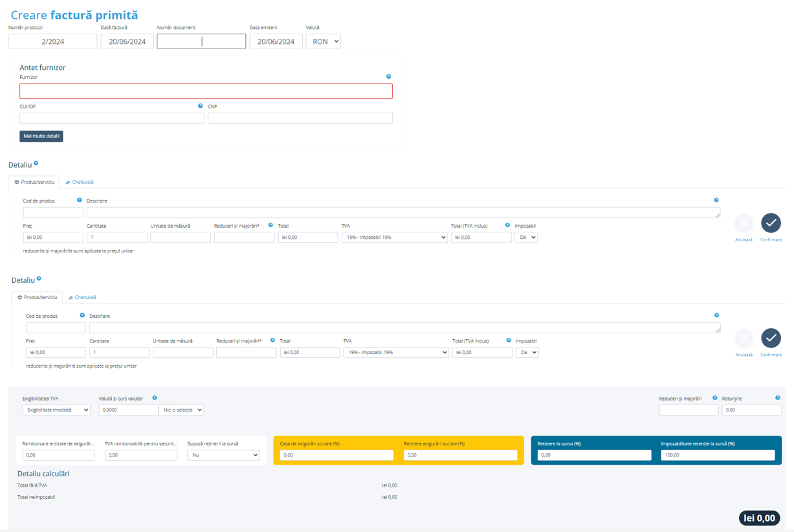Click the Mai multe detalii button
The image size is (794, 532).
tap(41, 137)
